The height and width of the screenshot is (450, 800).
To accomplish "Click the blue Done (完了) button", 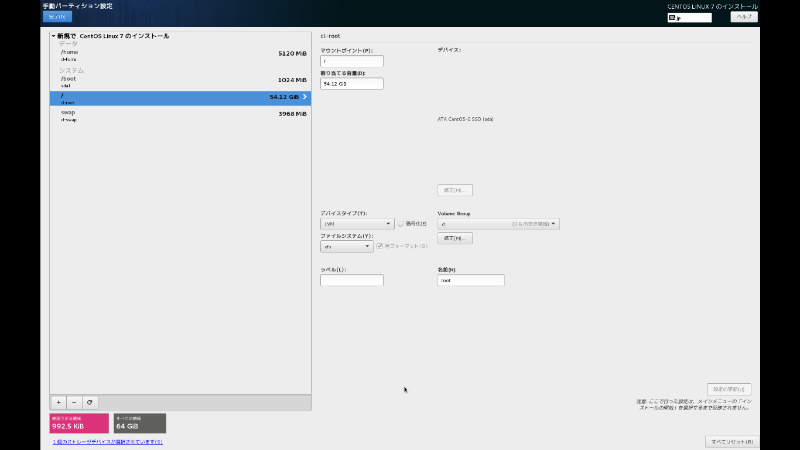I will click(x=57, y=17).
